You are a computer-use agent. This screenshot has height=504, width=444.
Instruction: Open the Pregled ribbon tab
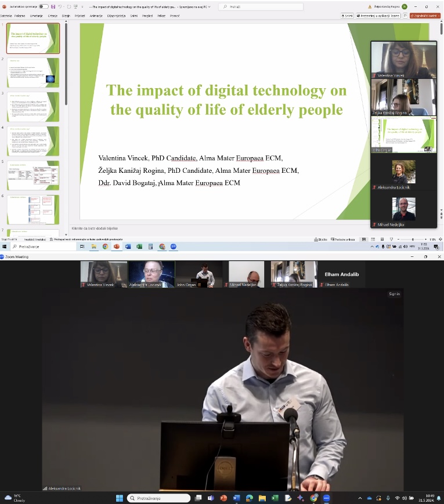pyautogui.click(x=147, y=16)
